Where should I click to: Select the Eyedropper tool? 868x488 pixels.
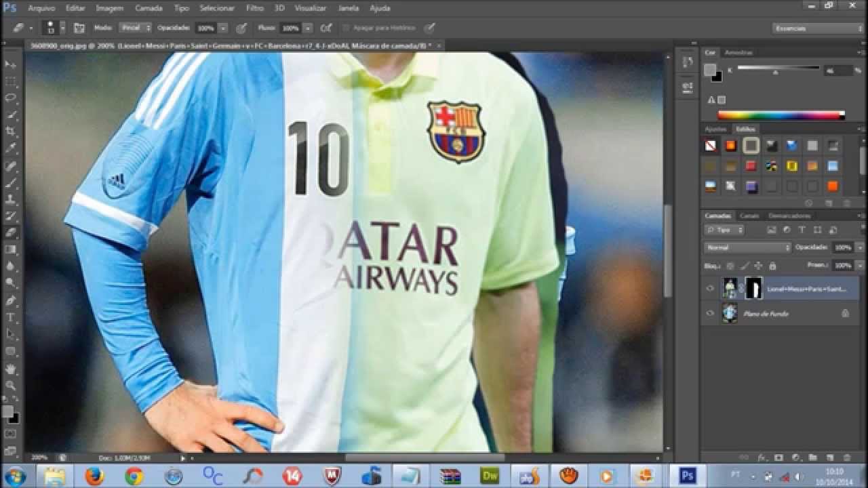pos(11,148)
